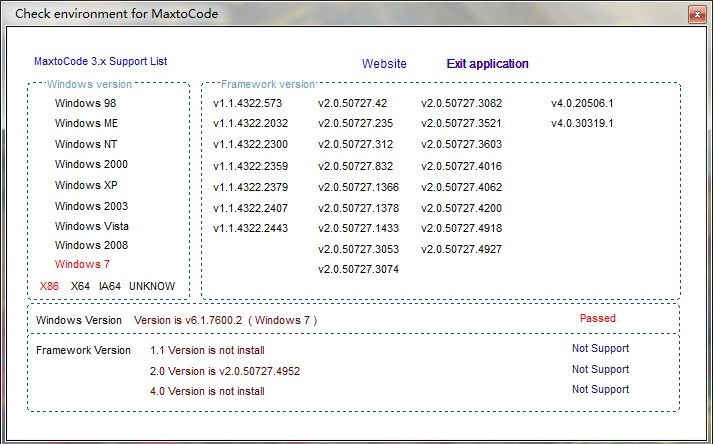Click framework v2.0.50727.4200
This screenshot has height=444, width=714.
(462, 208)
